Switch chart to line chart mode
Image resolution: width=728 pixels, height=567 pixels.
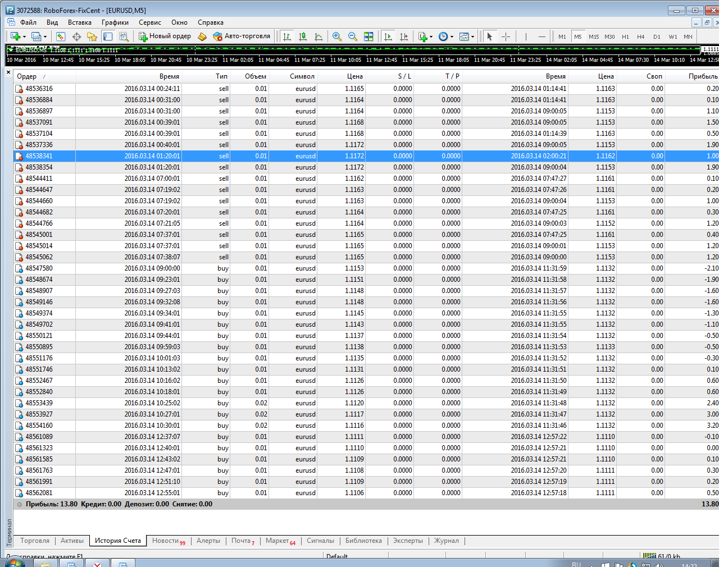click(319, 36)
